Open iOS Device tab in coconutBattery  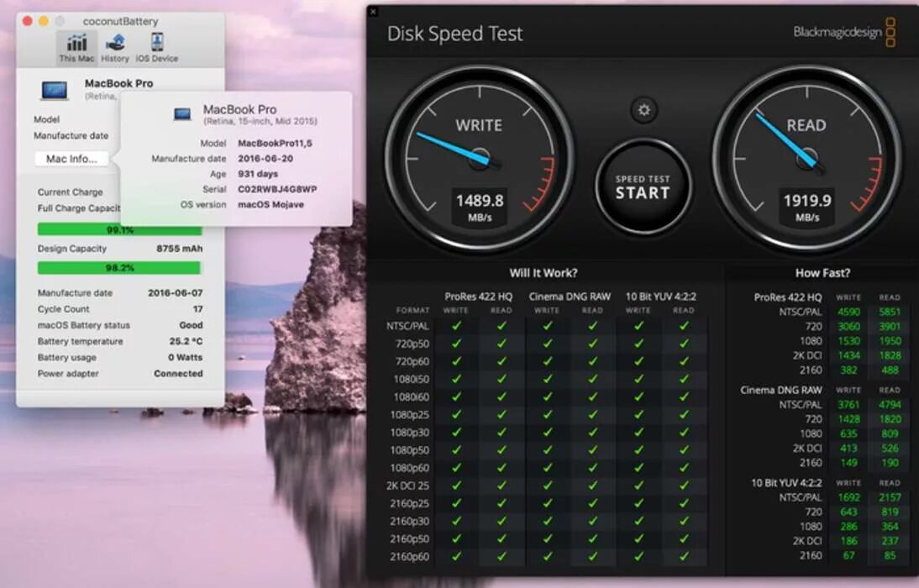point(156,48)
